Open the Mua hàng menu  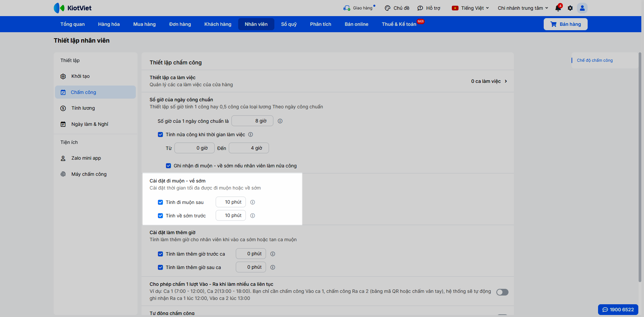point(145,24)
